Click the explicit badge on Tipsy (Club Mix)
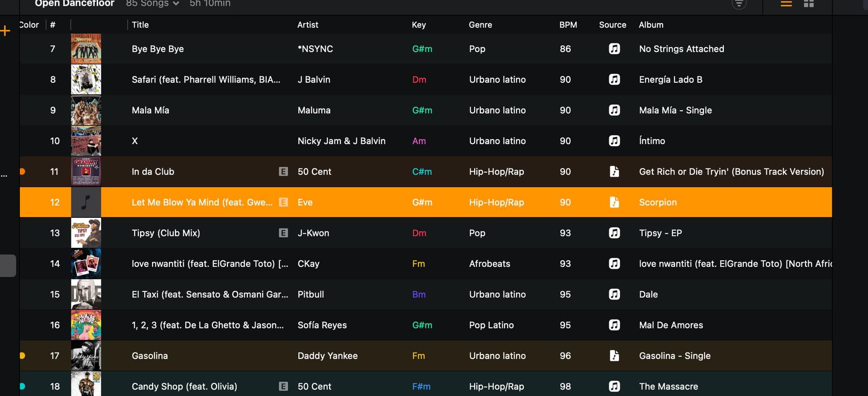Screen dimensions: 868x396 pyautogui.click(x=283, y=233)
